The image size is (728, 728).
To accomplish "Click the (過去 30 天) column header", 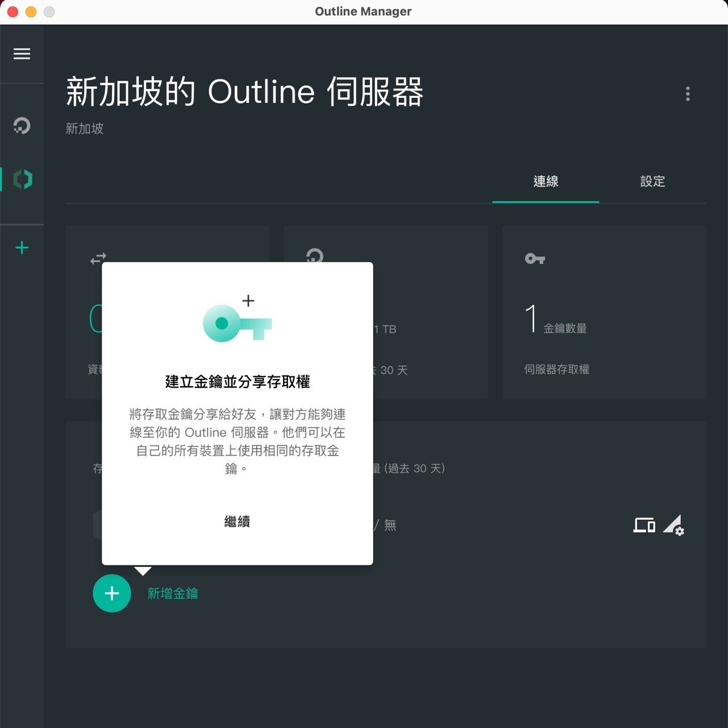I will coord(415,469).
